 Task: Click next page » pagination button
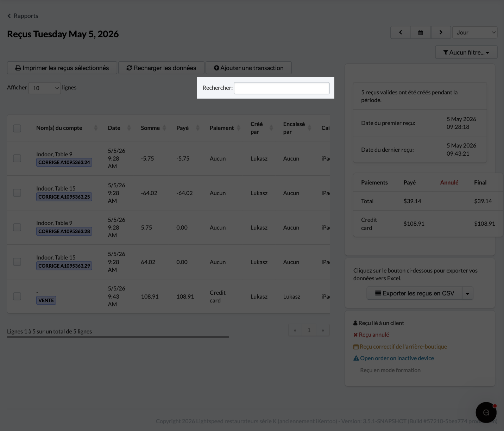tap(323, 330)
